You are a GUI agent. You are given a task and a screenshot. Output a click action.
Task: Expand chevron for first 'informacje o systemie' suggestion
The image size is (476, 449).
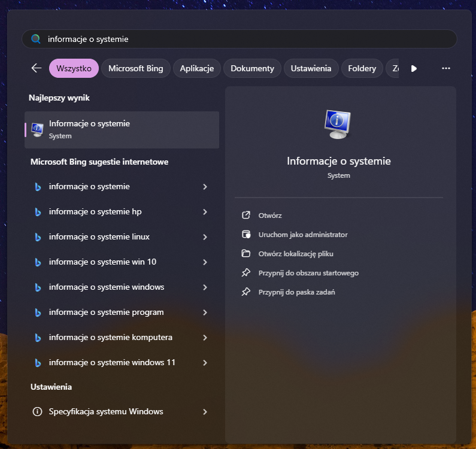pyautogui.click(x=205, y=187)
